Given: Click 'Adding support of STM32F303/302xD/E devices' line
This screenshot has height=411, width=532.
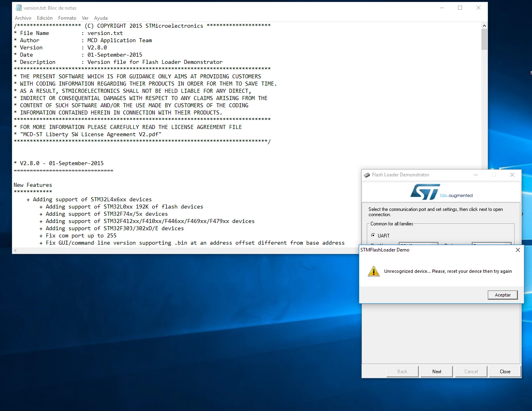Looking at the screenshot, I should point(112,228).
